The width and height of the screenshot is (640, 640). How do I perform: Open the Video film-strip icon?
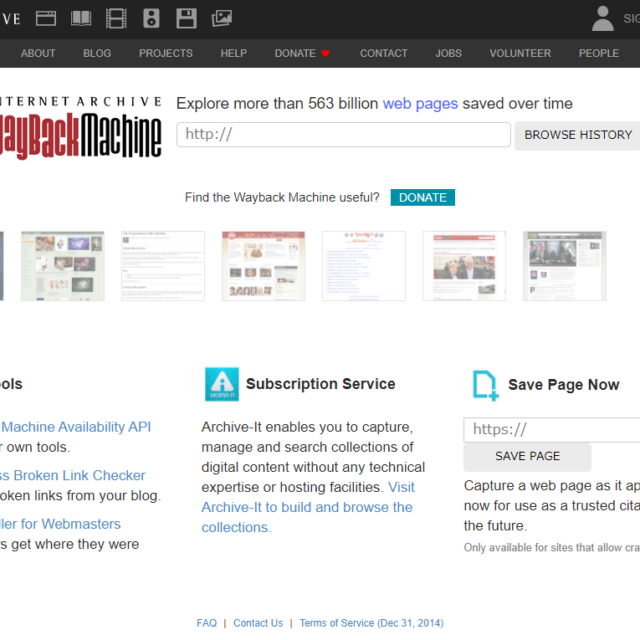coord(116,18)
